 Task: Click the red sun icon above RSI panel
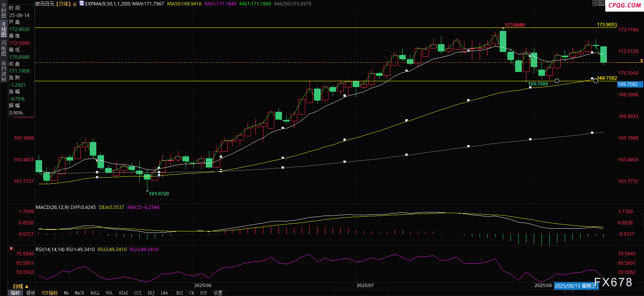pos(11,248)
